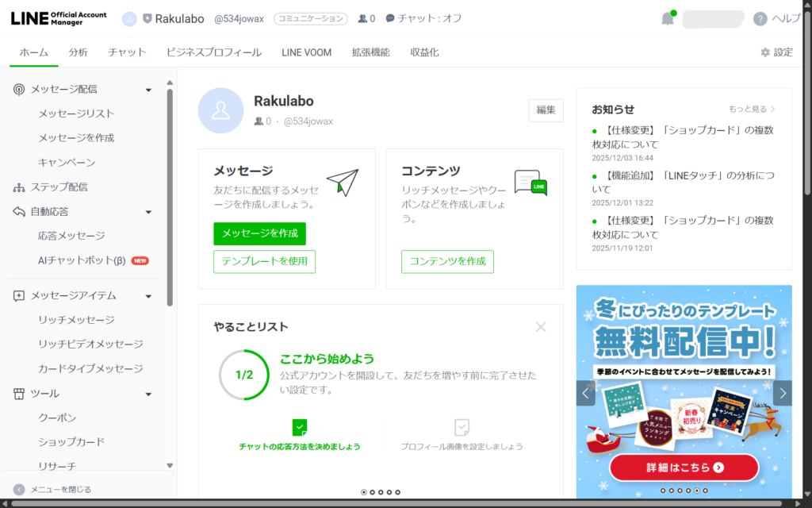Select the プロフィール画像を設定しましょう checklist item
Image resolution: width=812 pixels, height=508 pixels.
(462, 436)
